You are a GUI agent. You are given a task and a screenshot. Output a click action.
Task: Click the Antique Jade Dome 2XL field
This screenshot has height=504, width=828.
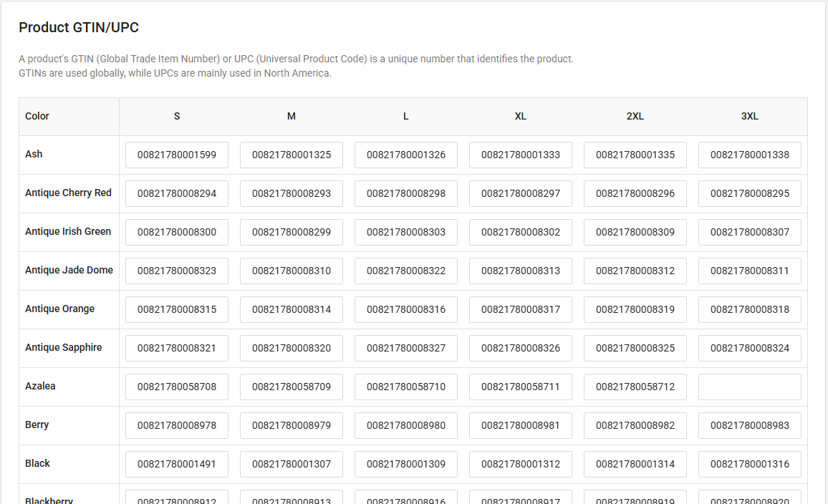[635, 271]
